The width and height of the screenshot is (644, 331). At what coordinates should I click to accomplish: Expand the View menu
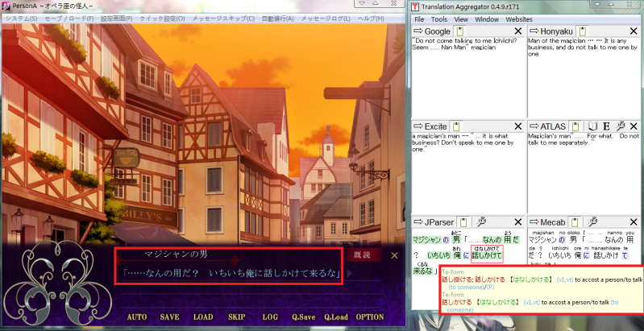coord(461,19)
